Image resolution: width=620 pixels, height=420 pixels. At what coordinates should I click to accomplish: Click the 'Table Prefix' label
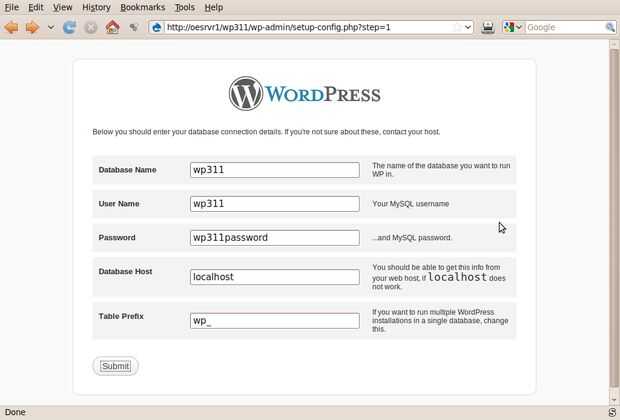click(x=121, y=316)
